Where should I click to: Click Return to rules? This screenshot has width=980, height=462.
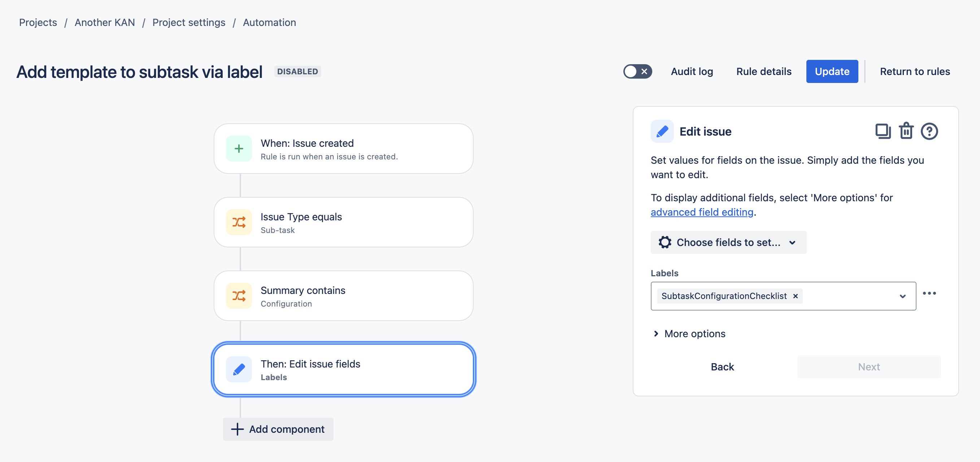pyautogui.click(x=915, y=71)
